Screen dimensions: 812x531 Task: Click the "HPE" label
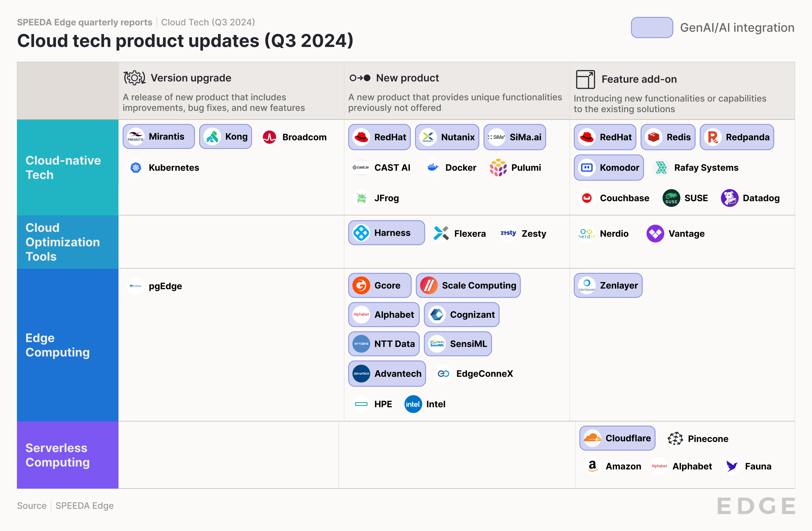tap(383, 404)
